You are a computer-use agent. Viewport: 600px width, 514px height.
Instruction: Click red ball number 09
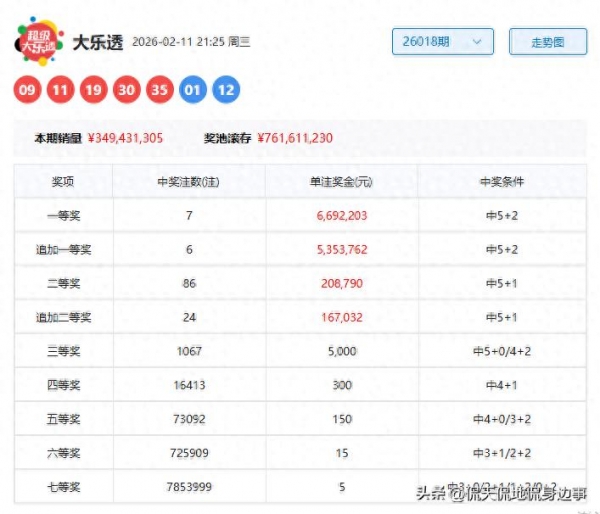pos(28,91)
